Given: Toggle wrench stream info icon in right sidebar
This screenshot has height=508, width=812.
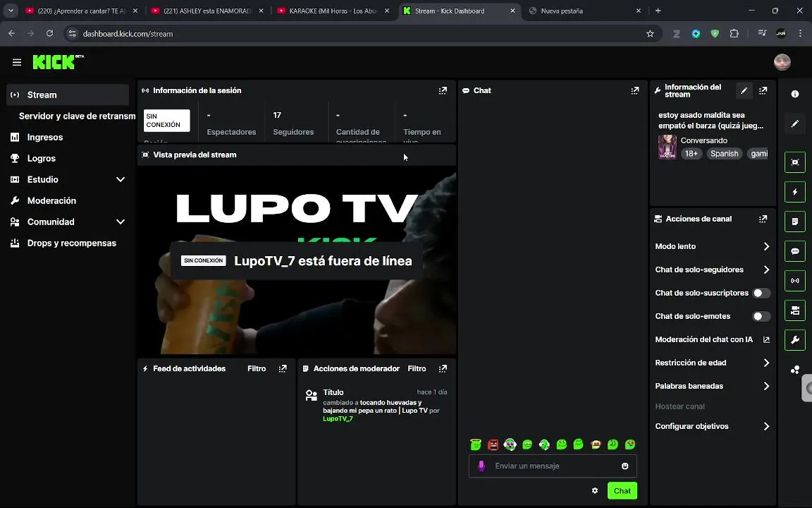Looking at the screenshot, I should click(x=795, y=340).
